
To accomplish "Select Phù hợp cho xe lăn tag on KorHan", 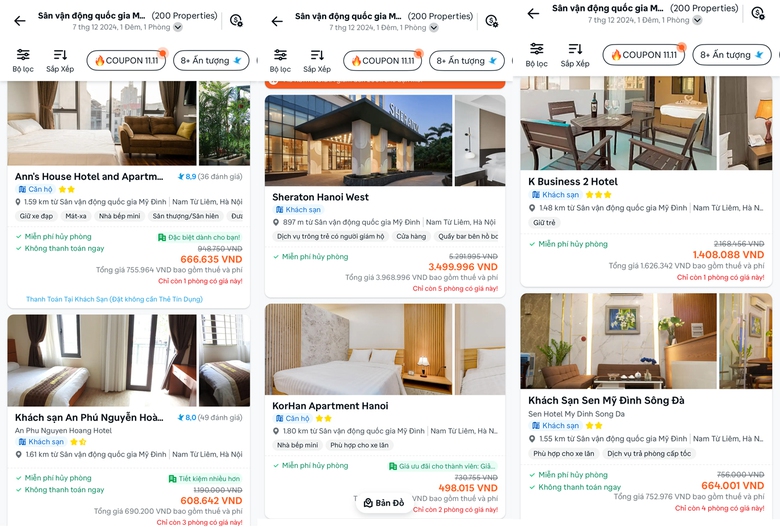I will tap(360, 445).
